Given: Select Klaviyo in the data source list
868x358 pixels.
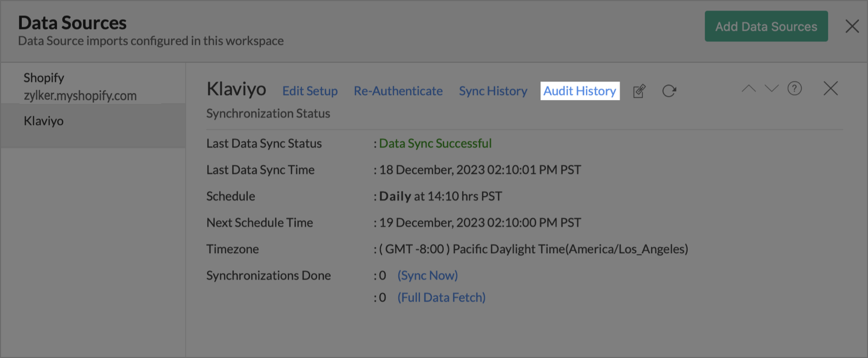Looking at the screenshot, I should (44, 121).
